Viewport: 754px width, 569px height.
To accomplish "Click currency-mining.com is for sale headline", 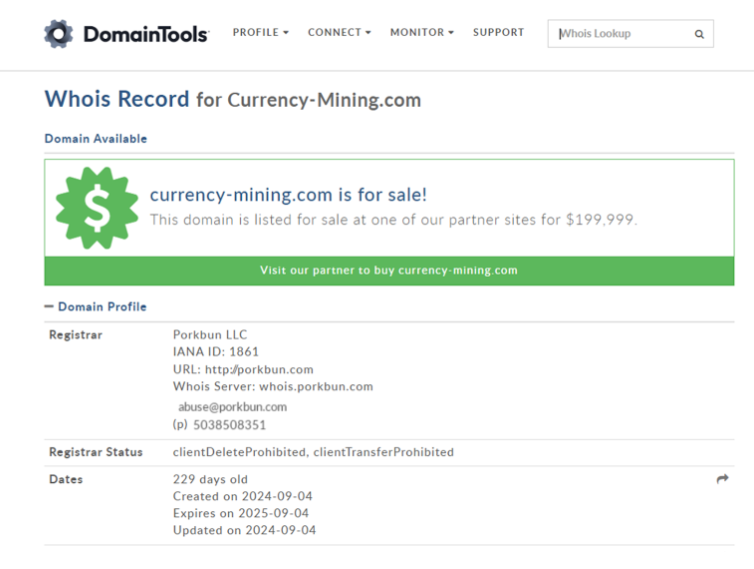I will coord(288,195).
